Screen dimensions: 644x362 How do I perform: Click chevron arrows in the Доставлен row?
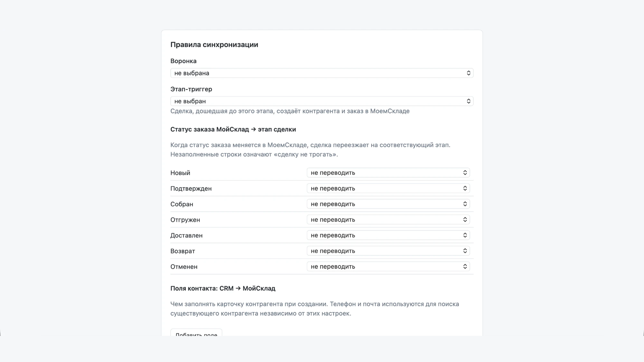point(465,235)
